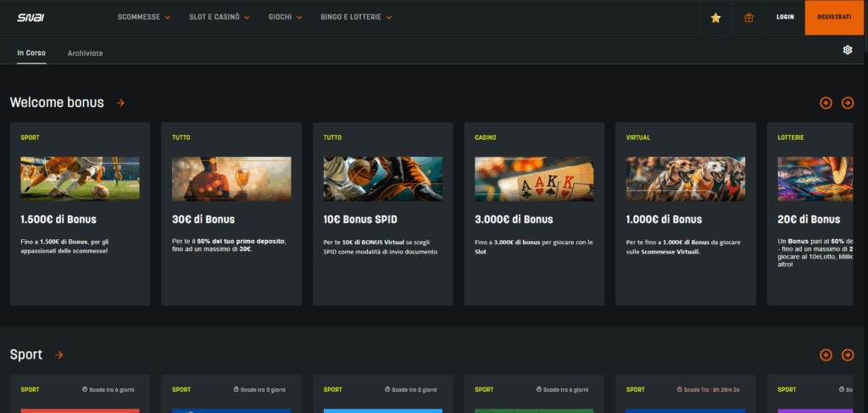Viewport: 868px width, 413px height.
Task: Go to previous items in Sport carousel
Action: pos(826,354)
